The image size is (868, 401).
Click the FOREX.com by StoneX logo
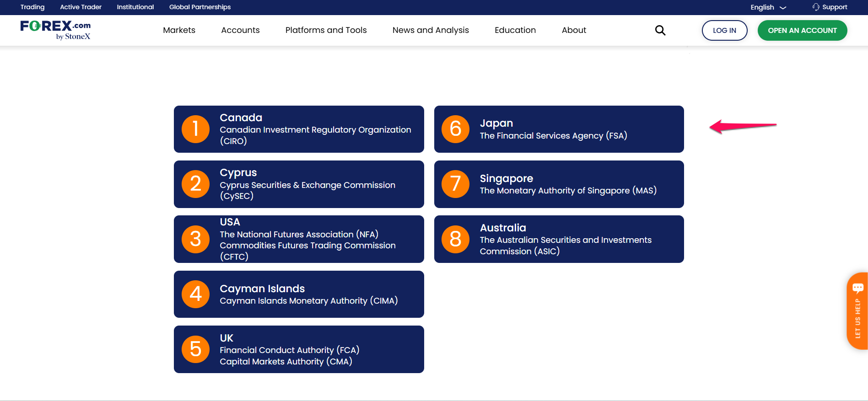pos(55,30)
